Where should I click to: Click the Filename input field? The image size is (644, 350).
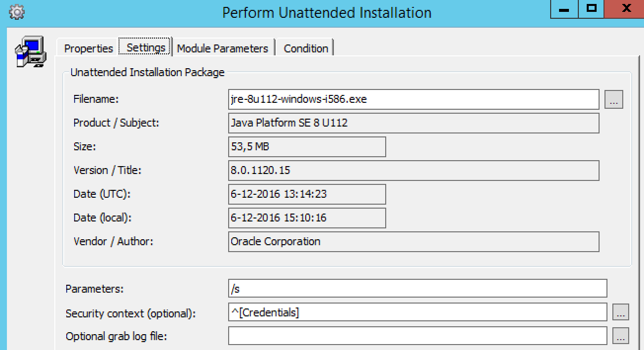click(x=414, y=99)
